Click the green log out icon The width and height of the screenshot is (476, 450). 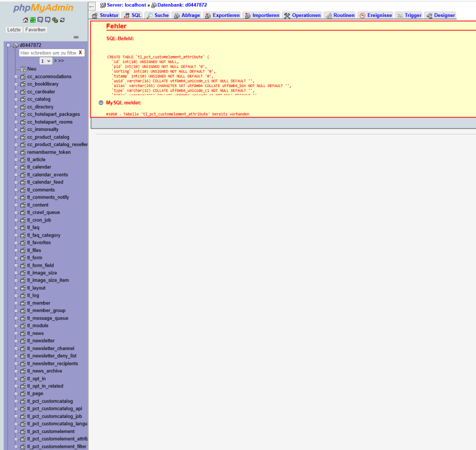coord(33,20)
